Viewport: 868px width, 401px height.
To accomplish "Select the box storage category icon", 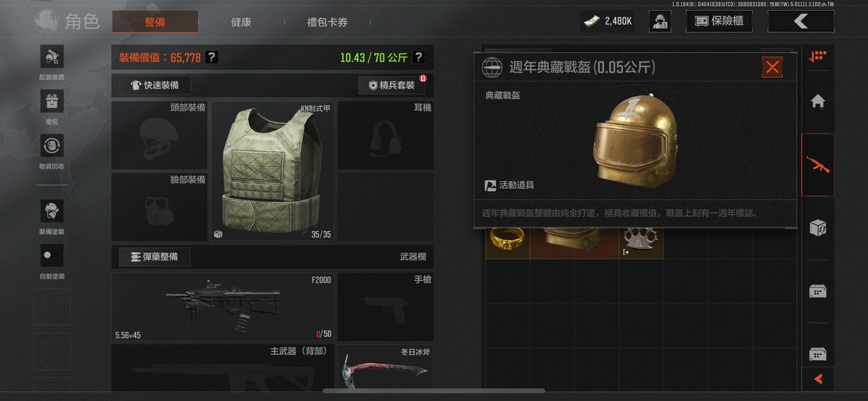I will click(817, 227).
